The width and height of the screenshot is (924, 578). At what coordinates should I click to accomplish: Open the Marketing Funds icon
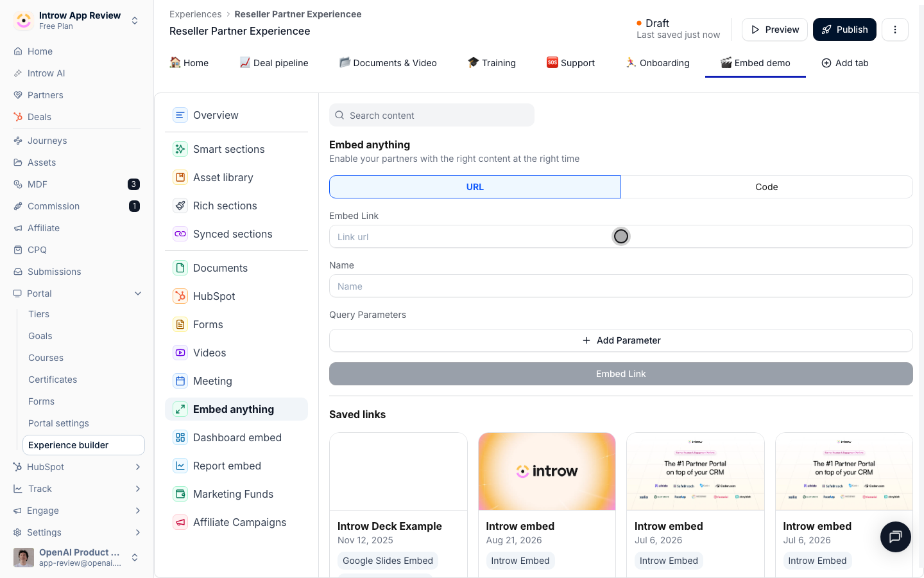(x=180, y=494)
